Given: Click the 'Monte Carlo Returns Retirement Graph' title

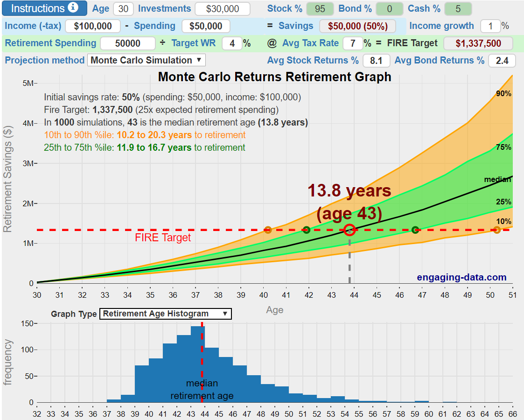Looking at the screenshot, I should pos(274,77).
